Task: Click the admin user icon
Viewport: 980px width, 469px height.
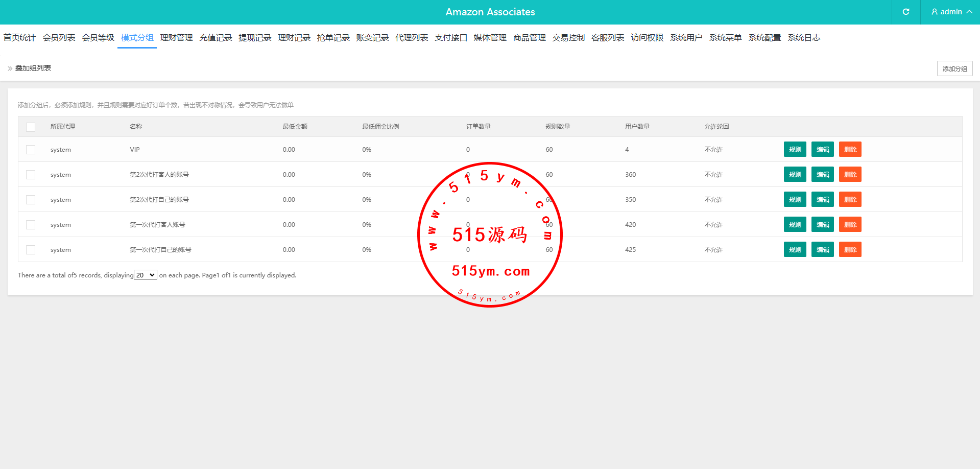Action: click(935, 12)
